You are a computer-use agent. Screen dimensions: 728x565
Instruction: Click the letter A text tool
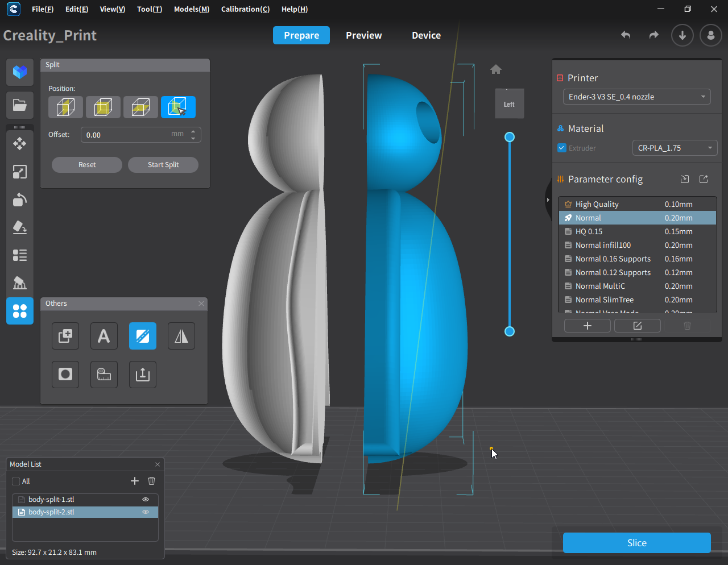click(104, 336)
